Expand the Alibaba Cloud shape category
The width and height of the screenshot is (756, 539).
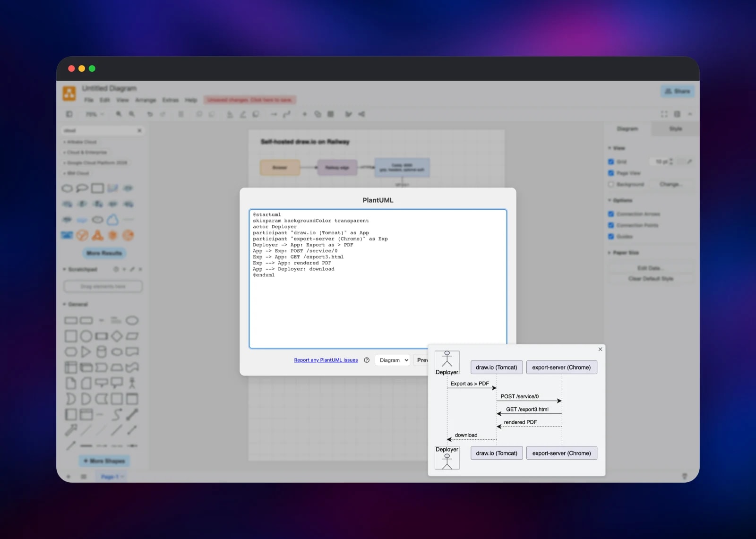click(80, 142)
